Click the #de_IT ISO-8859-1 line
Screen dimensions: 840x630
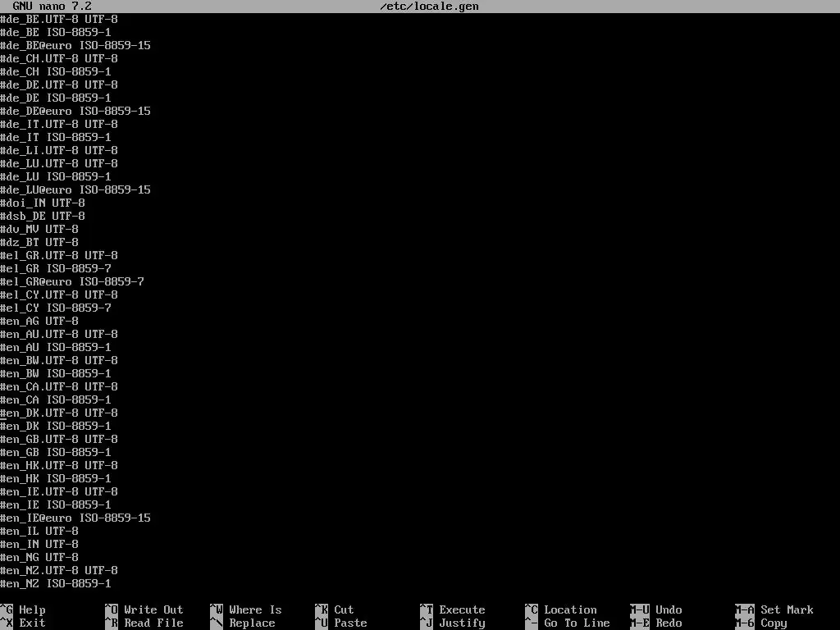[56, 137]
